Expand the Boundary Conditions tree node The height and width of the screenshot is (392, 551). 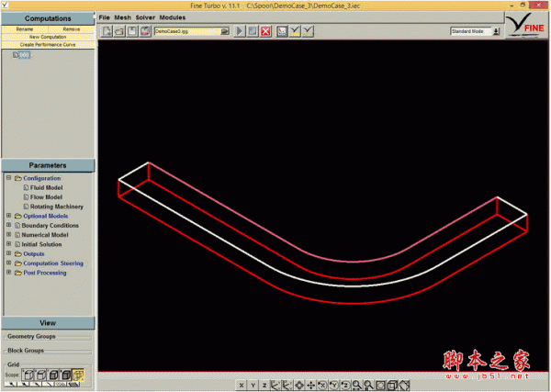(x=8, y=225)
